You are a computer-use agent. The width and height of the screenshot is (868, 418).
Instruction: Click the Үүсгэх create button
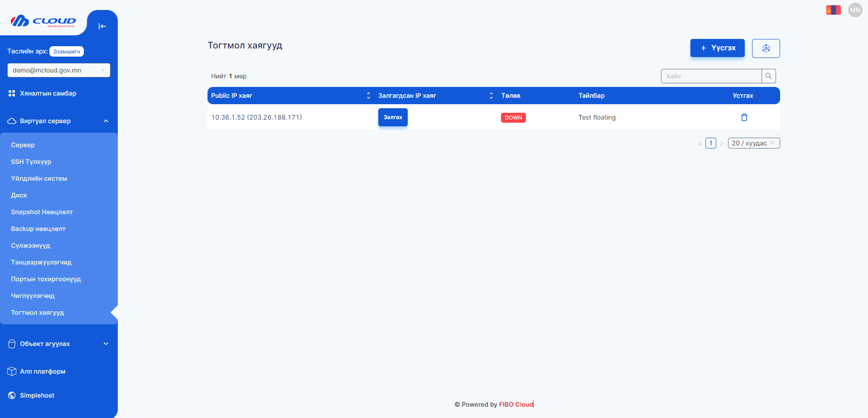[x=717, y=48]
